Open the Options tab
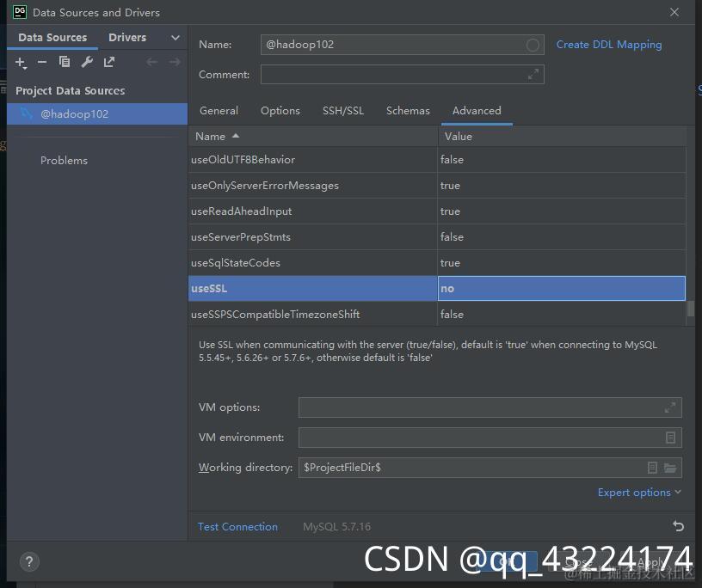Viewport: 702px width, 588px height. 280,111
